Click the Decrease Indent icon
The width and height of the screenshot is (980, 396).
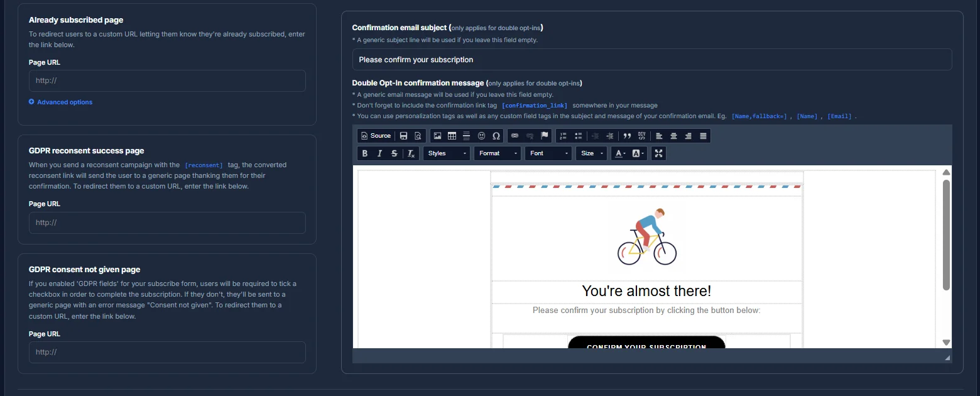pos(595,136)
